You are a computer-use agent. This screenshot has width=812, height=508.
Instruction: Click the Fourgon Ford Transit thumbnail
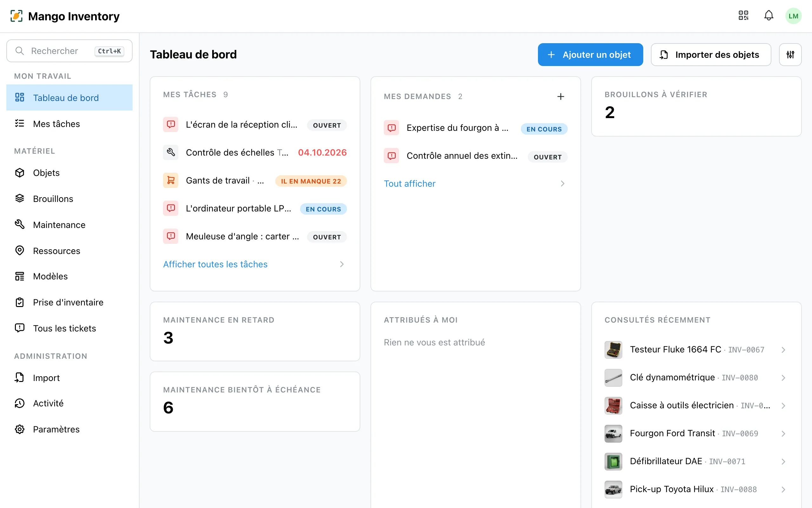click(613, 433)
